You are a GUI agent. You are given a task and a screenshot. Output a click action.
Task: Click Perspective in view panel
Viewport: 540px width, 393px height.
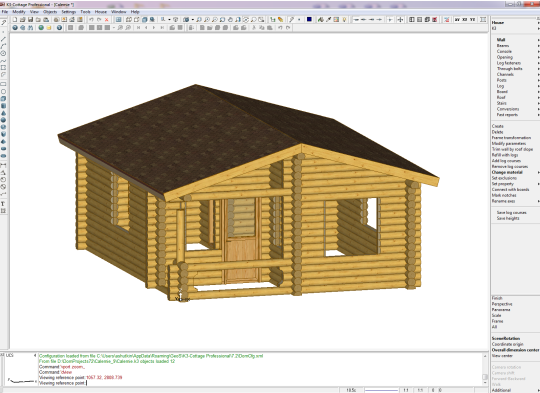coord(502,304)
